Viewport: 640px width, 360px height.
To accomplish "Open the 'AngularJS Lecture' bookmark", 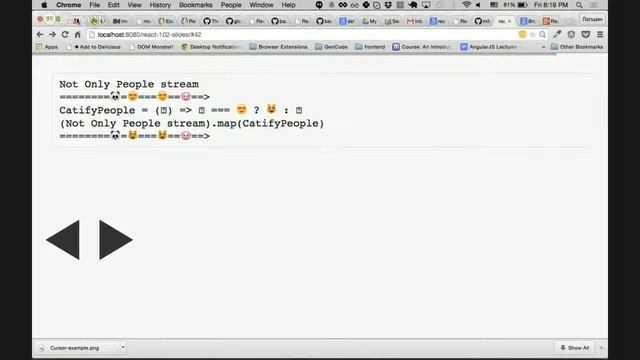I will (489, 47).
